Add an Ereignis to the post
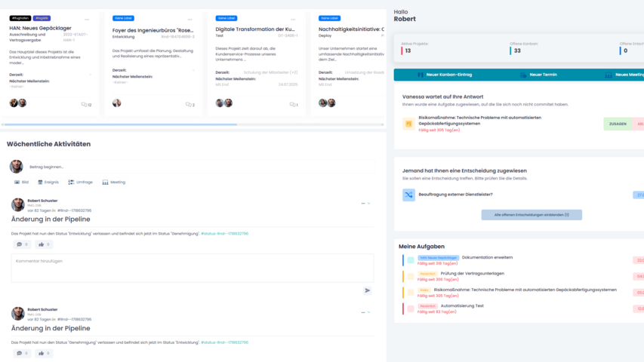The height and width of the screenshot is (362, 644). tap(48, 182)
